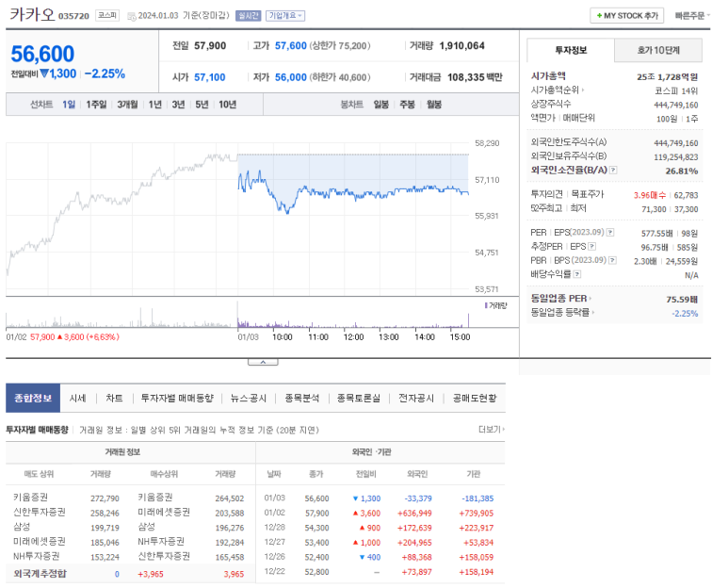Click the 외국계추정합 row label
This screenshot has height=588, width=728.
(40, 574)
